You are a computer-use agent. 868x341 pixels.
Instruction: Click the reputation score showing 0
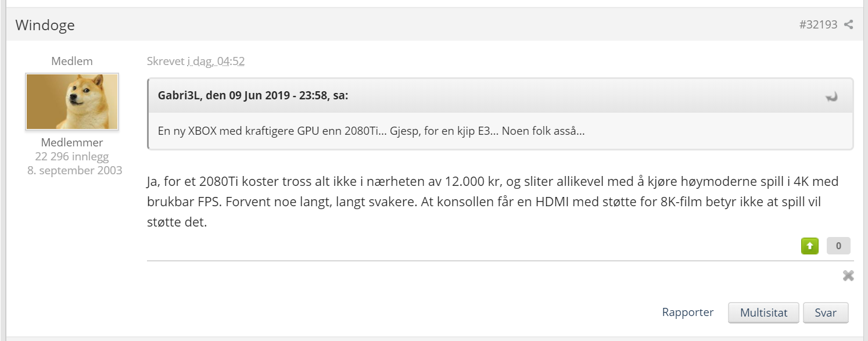[838, 246]
